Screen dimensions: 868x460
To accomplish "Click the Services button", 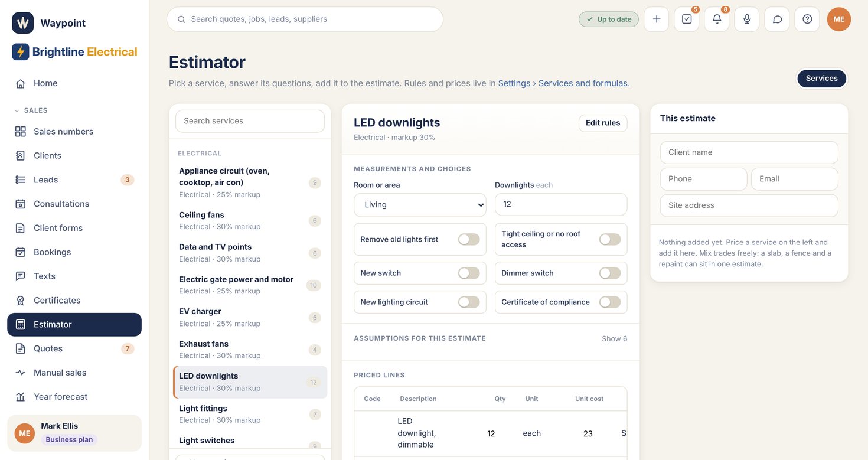I will coord(821,78).
